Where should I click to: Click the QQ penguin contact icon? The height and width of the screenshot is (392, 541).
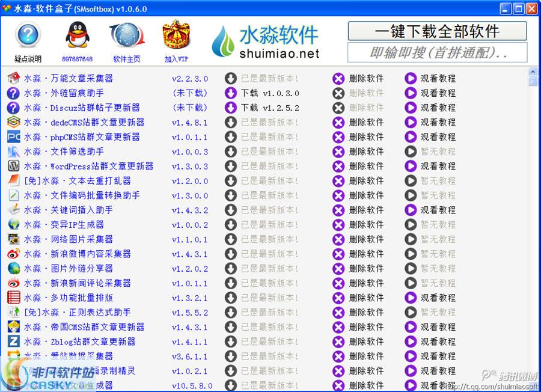pos(78,34)
